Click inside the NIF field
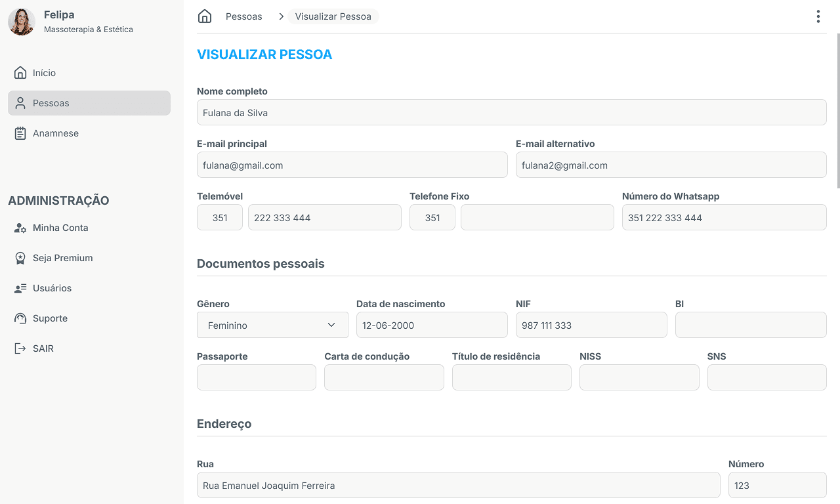The width and height of the screenshot is (840, 504). (x=591, y=325)
